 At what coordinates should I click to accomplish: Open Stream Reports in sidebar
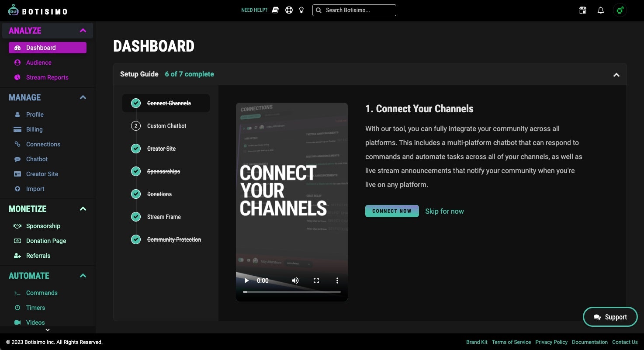pos(47,77)
